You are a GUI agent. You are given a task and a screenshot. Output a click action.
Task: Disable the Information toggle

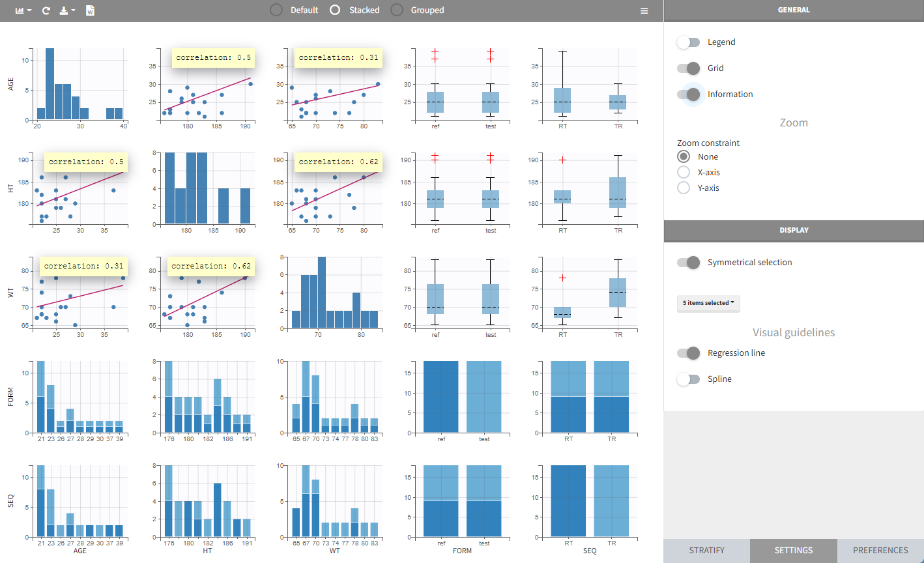[x=689, y=94]
